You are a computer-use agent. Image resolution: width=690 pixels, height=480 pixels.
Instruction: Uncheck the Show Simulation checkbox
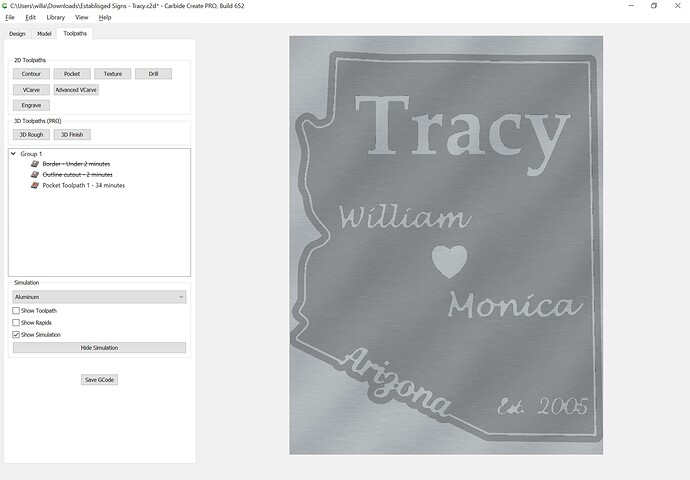16,334
